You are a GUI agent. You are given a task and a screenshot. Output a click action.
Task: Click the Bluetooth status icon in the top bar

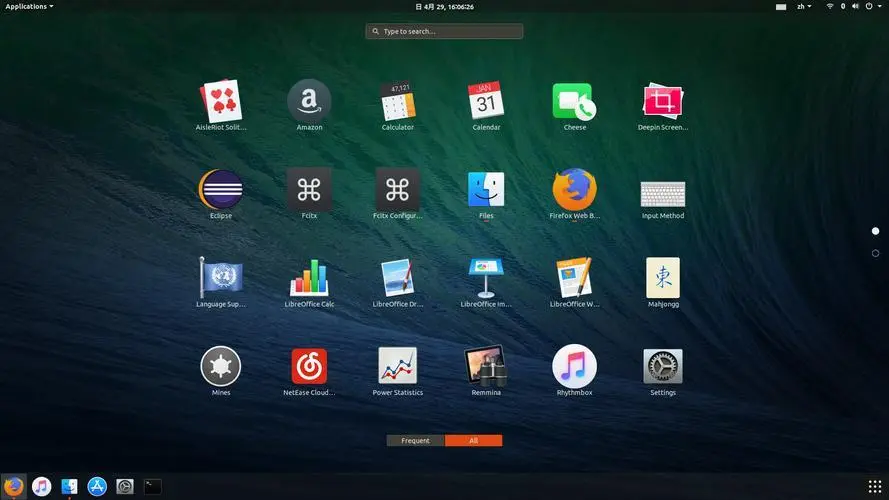843,6
